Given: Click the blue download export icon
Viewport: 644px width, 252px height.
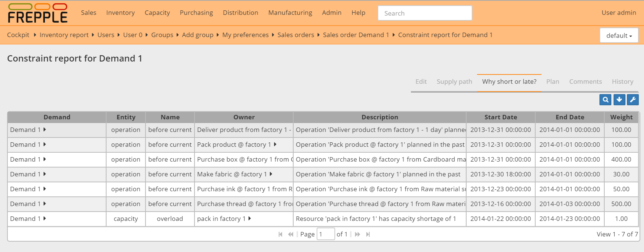Looking at the screenshot, I should click(x=619, y=100).
